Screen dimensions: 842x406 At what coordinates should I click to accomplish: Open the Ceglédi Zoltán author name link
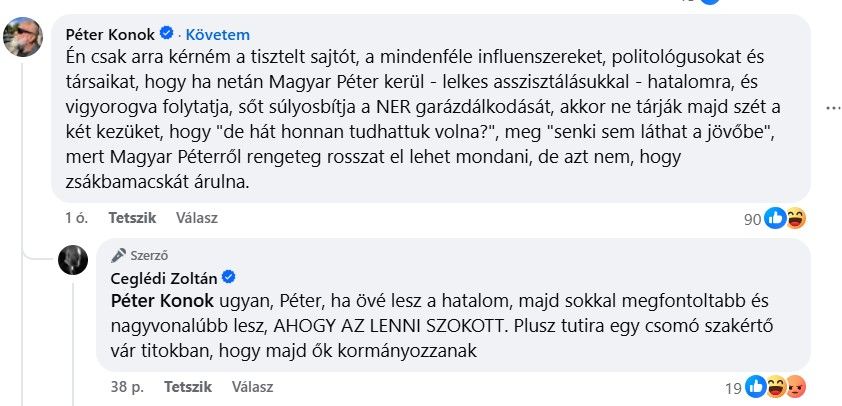pyautogui.click(x=163, y=277)
